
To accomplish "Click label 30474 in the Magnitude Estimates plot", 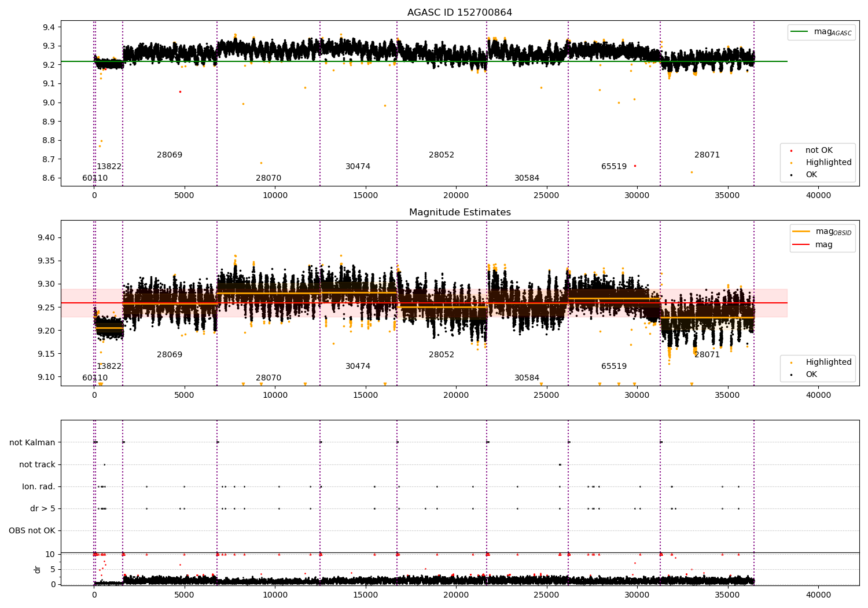I will 358,367.
